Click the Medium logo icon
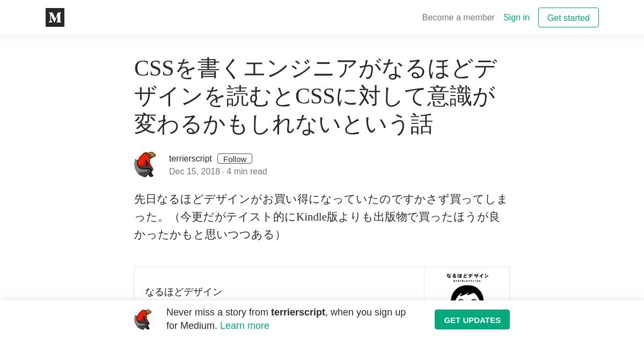The height and width of the screenshot is (338, 644). click(x=55, y=18)
